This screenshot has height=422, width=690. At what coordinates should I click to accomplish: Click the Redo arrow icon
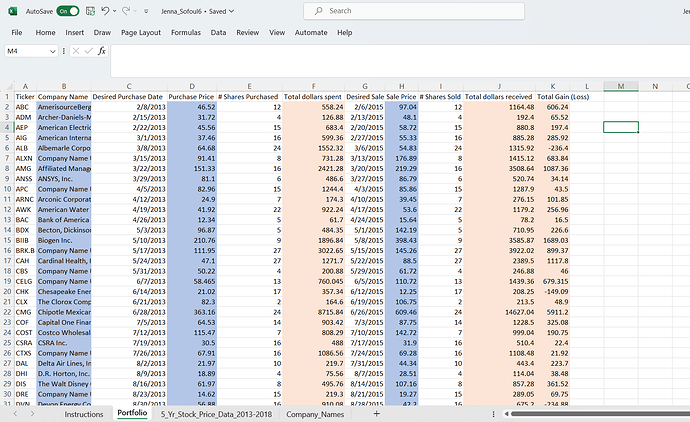click(x=126, y=11)
